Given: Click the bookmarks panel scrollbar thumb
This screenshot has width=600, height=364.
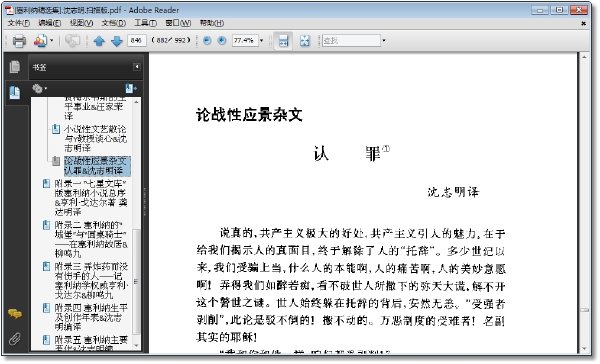Looking at the screenshot, I should (136, 282).
